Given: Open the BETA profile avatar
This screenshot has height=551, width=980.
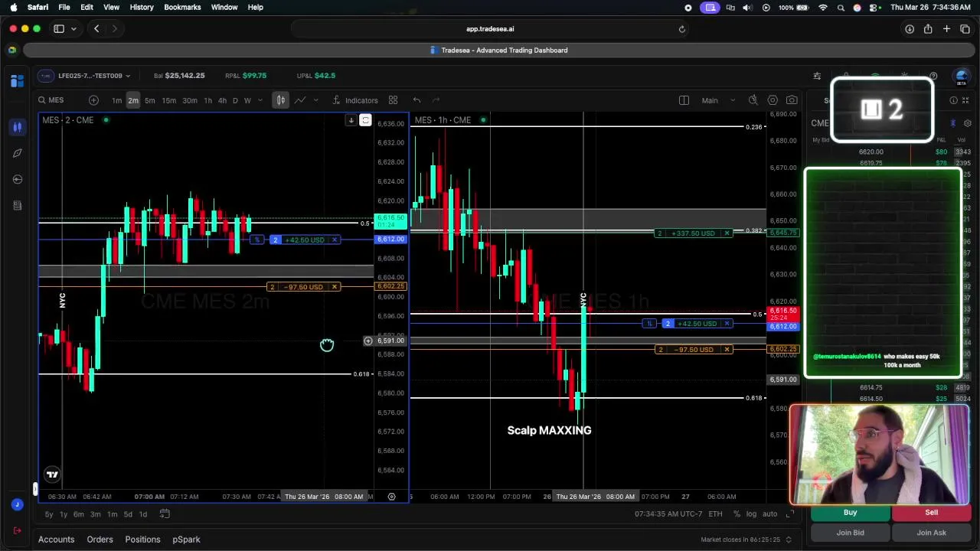Looking at the screenshot, I should click(x=962, y=77).
